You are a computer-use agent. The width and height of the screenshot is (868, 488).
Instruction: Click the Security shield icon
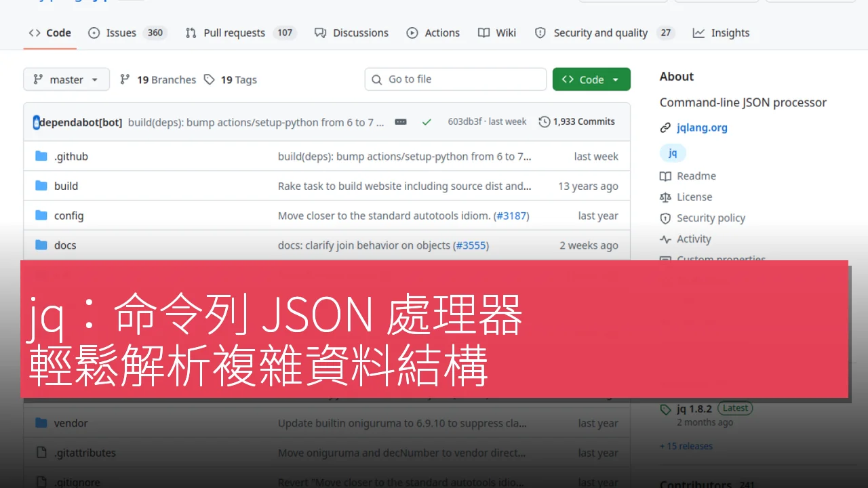(540, 33)
